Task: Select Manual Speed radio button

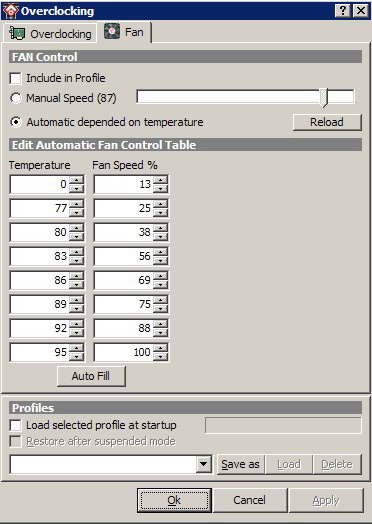Action: point(15,98)
